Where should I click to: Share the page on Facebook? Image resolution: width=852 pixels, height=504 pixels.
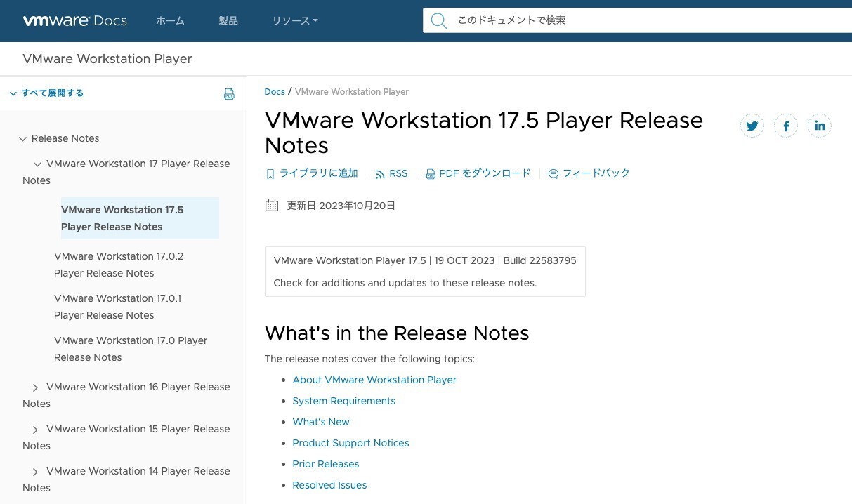[785, 126]
